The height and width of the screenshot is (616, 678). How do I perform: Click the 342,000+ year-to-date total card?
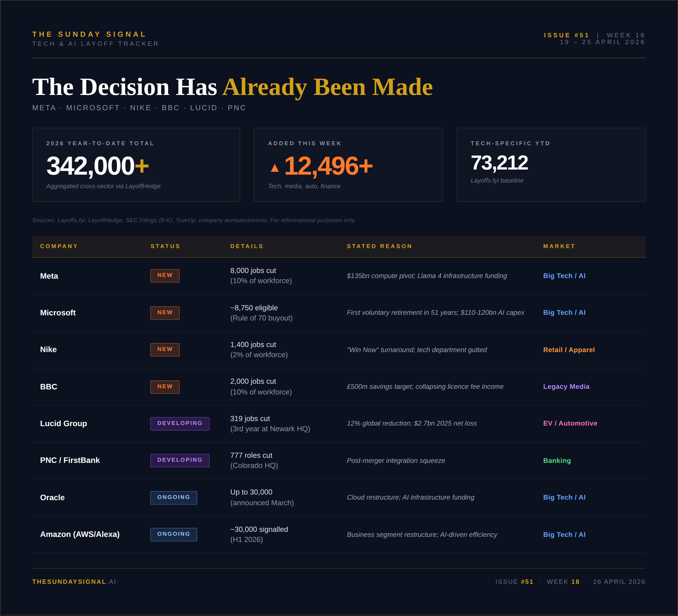click(x=136, y=165)
